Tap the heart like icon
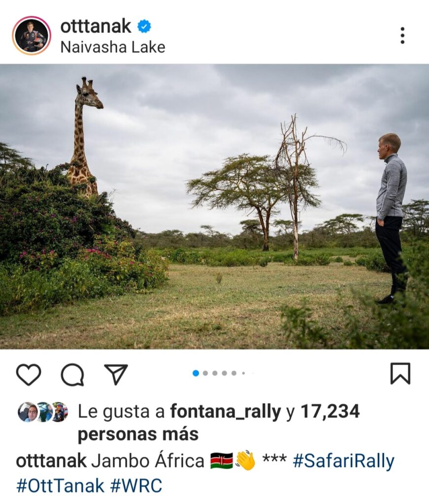 point(29,374)
